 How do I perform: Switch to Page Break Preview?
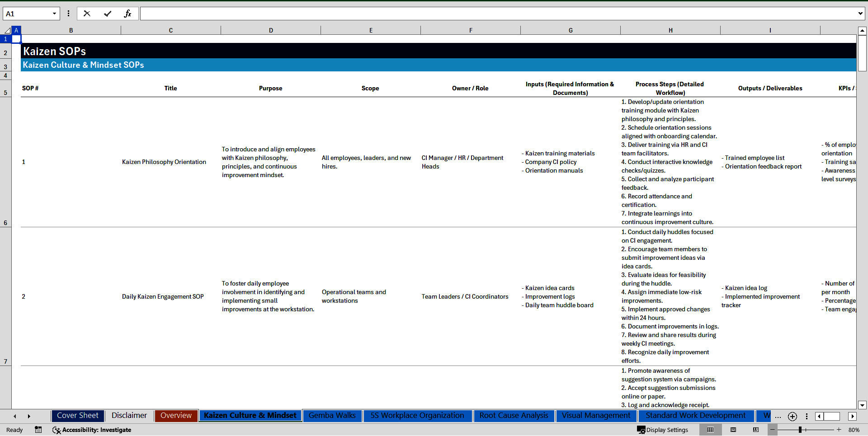(x=756, y=430)
